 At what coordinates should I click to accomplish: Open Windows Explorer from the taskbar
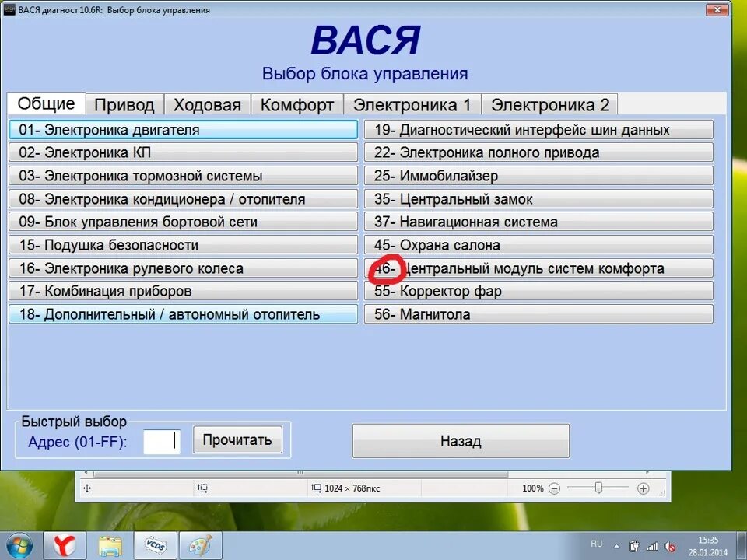(110, 546)
